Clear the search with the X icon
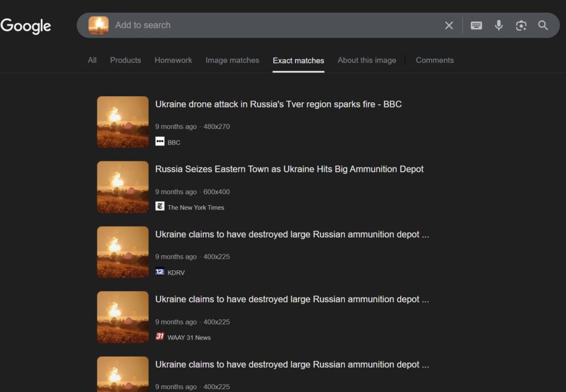Screen dimensions: 566x392 pyautogui.click(x=449, y=25)
